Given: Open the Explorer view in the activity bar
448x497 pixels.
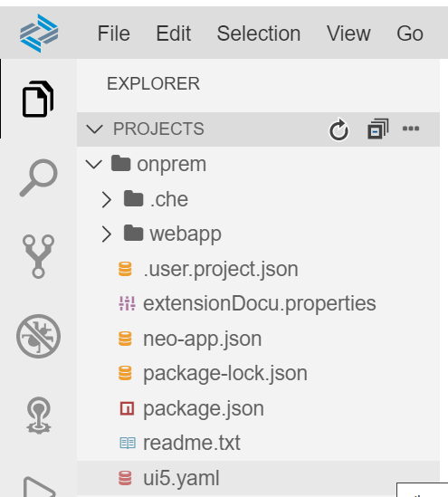Looking at the screenshot, I should point(38,99).
